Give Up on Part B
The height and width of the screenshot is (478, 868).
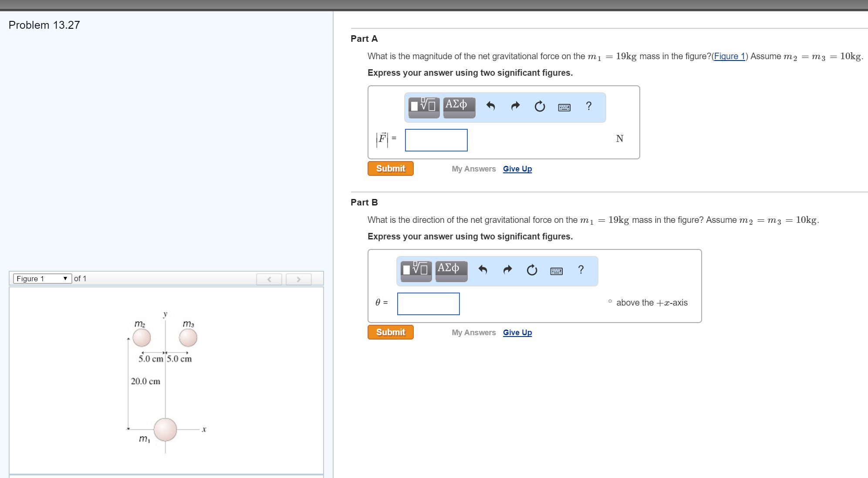(x=517, y=333)
